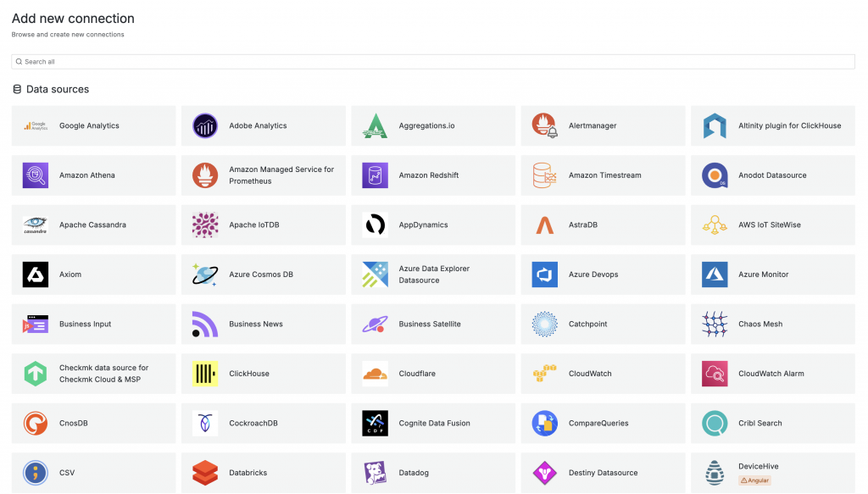868x494 pixels.
Task: Click the Checkmk hexagon icon
Action: click(x=36, y=374)
